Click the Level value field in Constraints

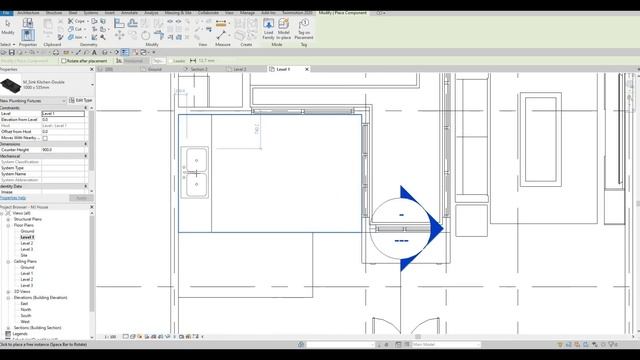point(63,113)
